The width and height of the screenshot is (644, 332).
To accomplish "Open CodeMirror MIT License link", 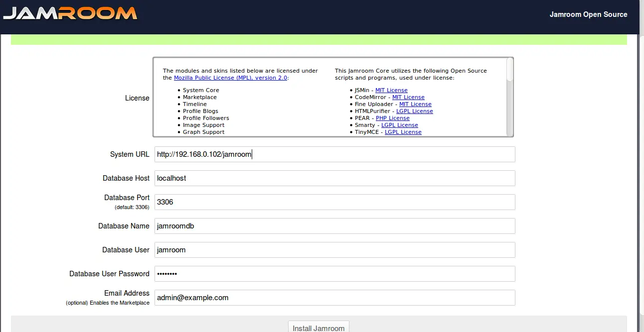I will [x=408, y=97].
